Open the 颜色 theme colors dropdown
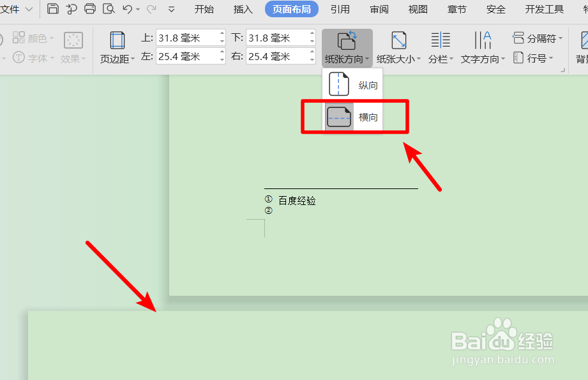Screen dimensions: 588x380 click(x=33, y=38)
